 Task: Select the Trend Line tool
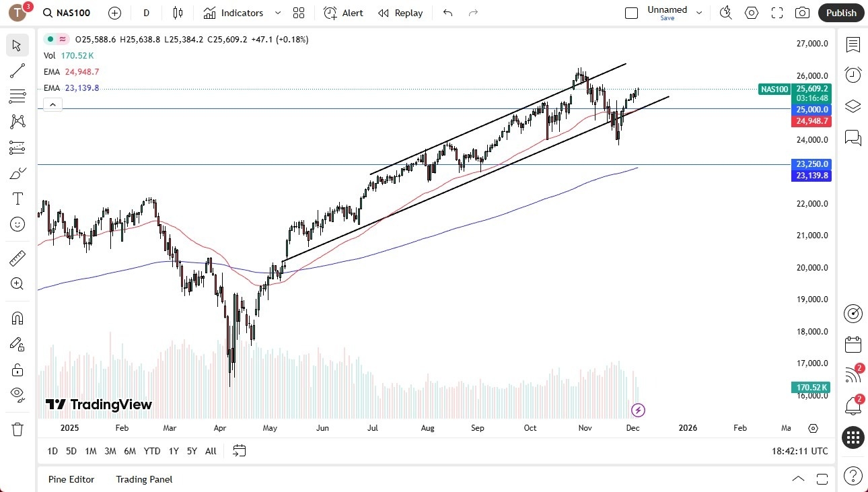click(x=17, y=71)
